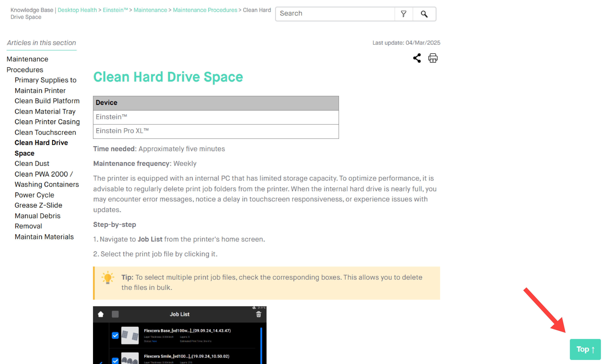
Task: Click the Flexcera Smile job thumbnail
Action: tap(130, 358)
